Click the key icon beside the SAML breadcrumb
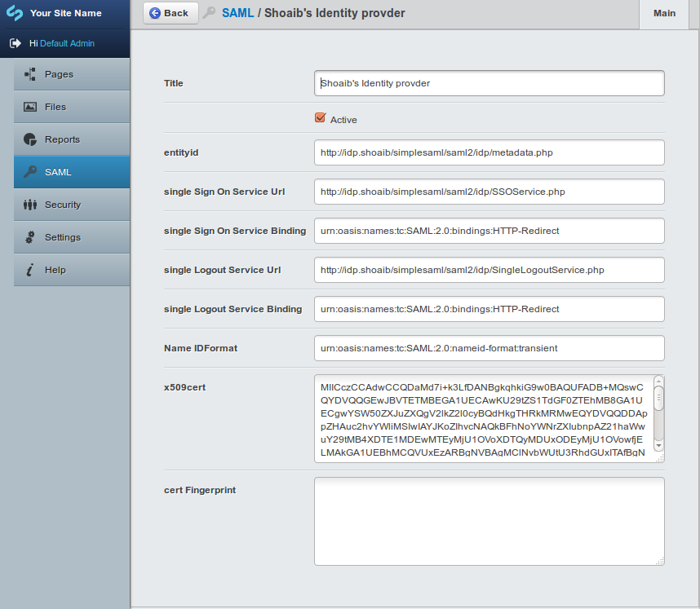700x609 pixels. [x=209, y=12]
